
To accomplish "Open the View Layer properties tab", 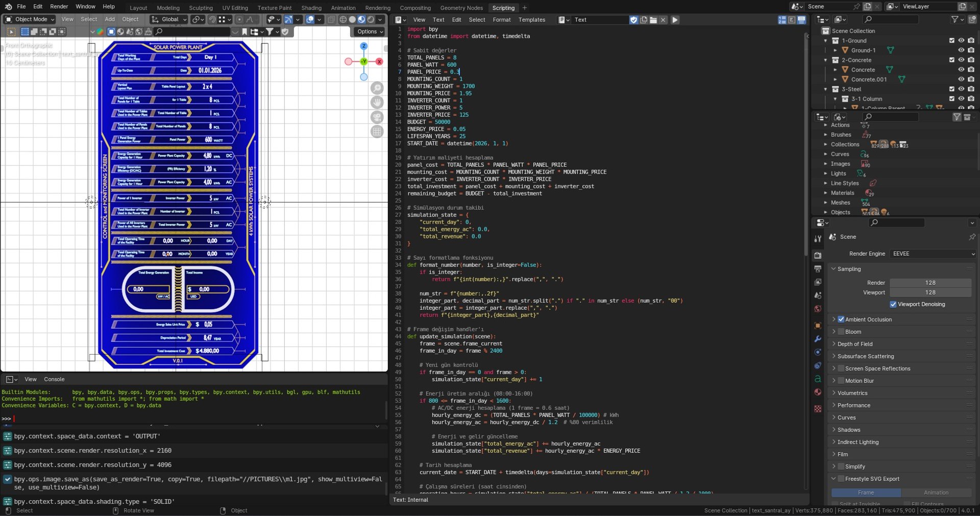I will tap(818, 282).
